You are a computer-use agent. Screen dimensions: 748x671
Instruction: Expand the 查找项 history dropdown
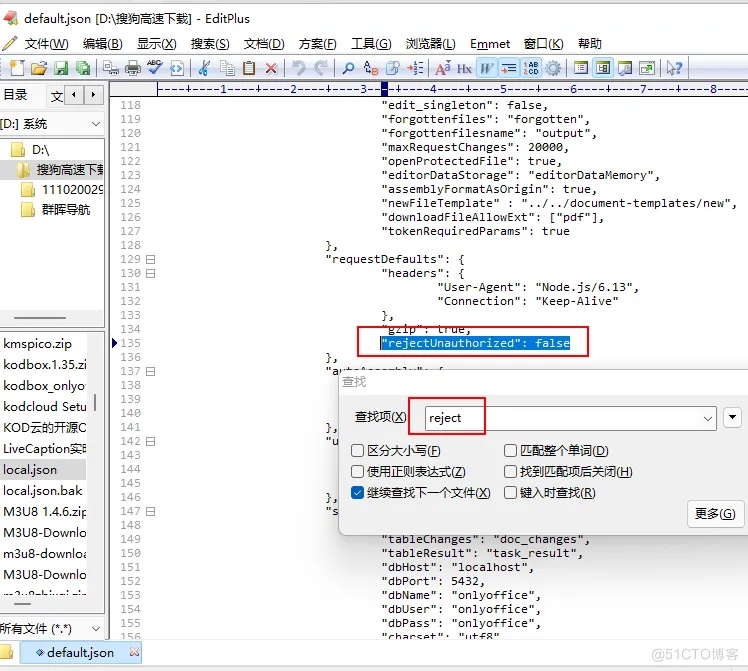tap(707, 418)
